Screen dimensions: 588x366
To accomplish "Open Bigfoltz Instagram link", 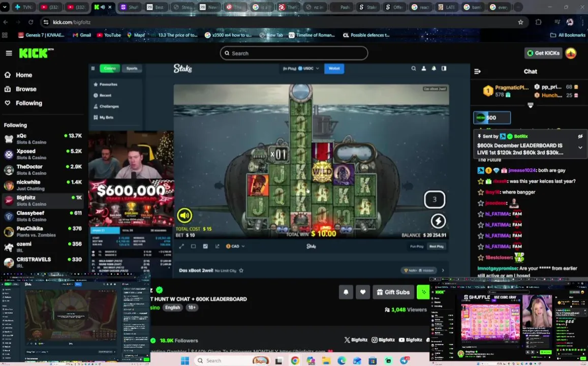I will (383, 340).
